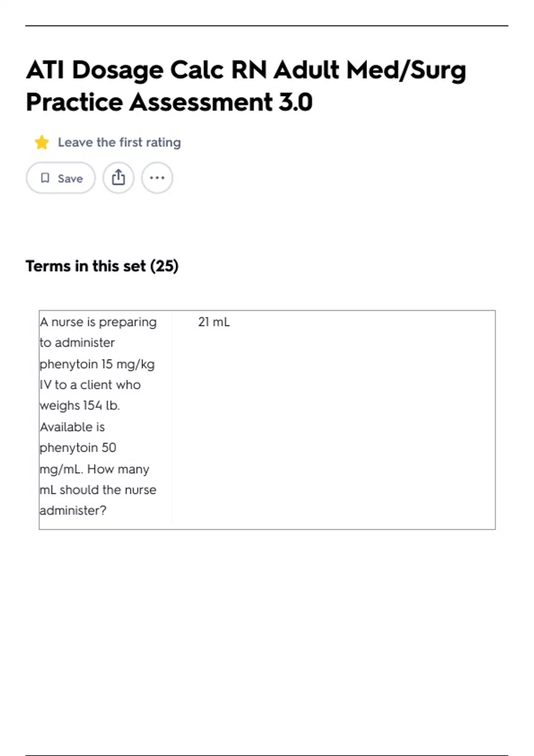Open the three-dot more options menu
Screen dimensions: 534x756
pyautogui.click(x=157, y=178)
